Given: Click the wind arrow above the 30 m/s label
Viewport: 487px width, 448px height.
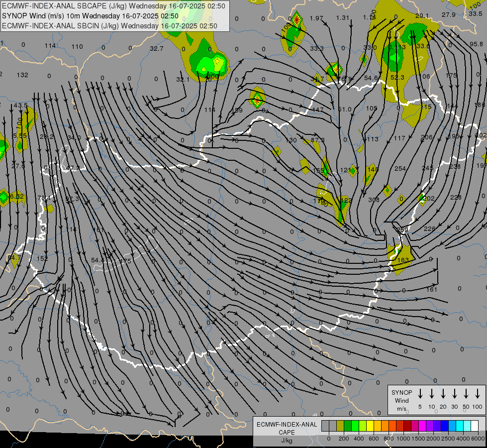Looking at the screenshot, I should click(x=454, y=394).
